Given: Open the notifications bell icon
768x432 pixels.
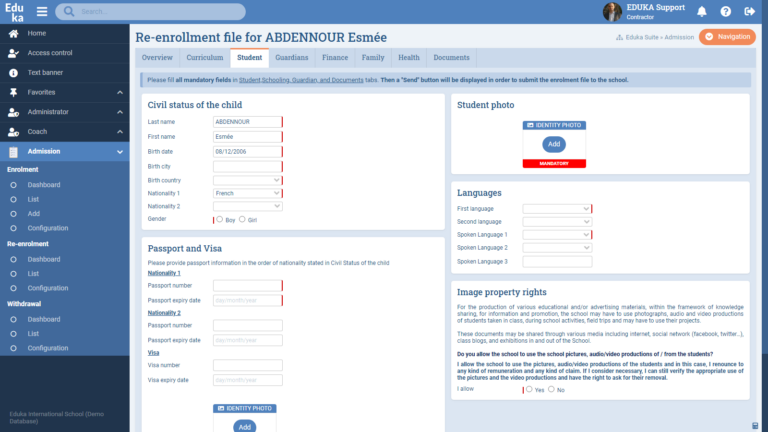Looking at the screenshot, I should click(702, 12).
